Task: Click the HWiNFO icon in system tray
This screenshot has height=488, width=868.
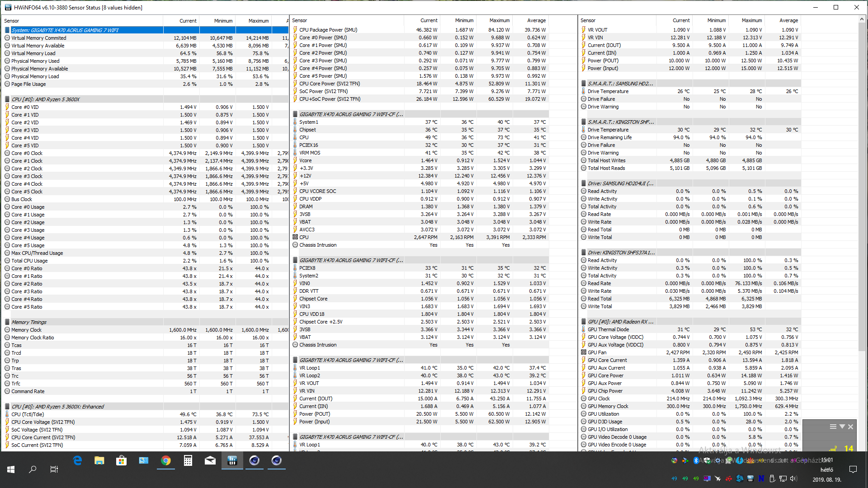Action: point(750,479)
